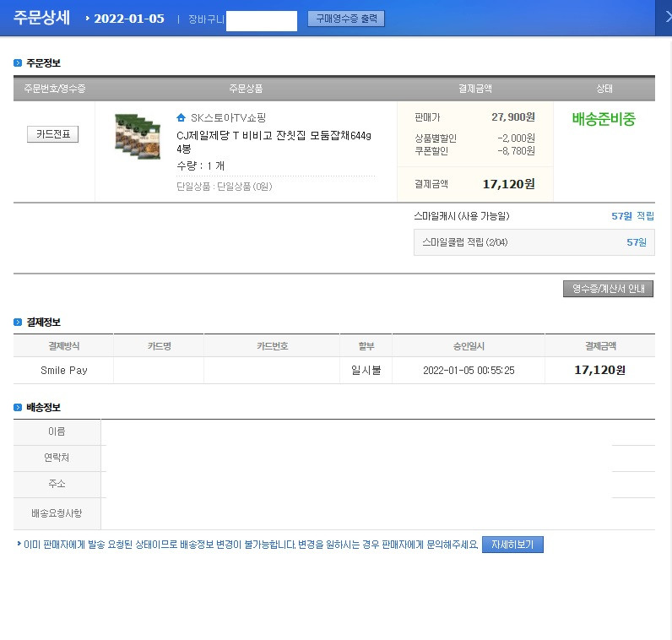Click the blue home icon beside seller name
The height and width of the screenshot is (640, 672).
coord(181,117)
